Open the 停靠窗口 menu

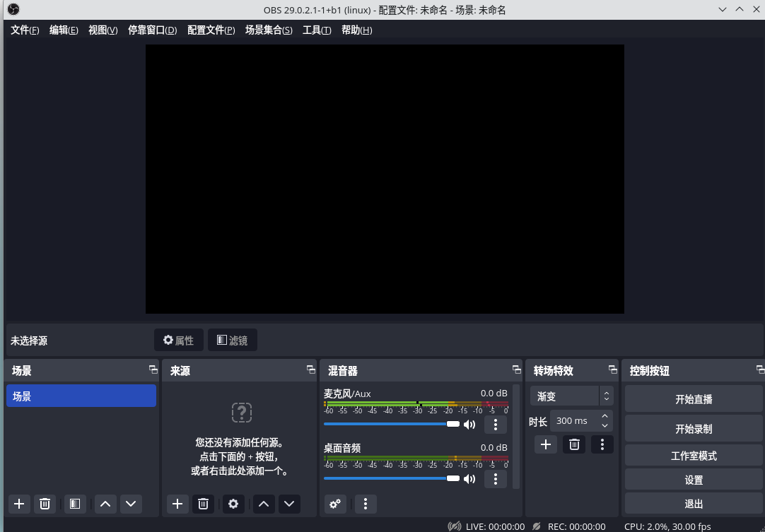[152, 30]
